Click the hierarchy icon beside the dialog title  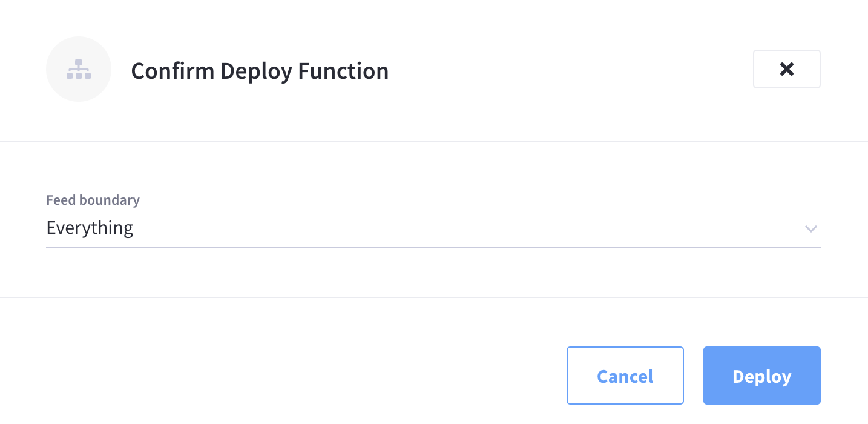79,69
